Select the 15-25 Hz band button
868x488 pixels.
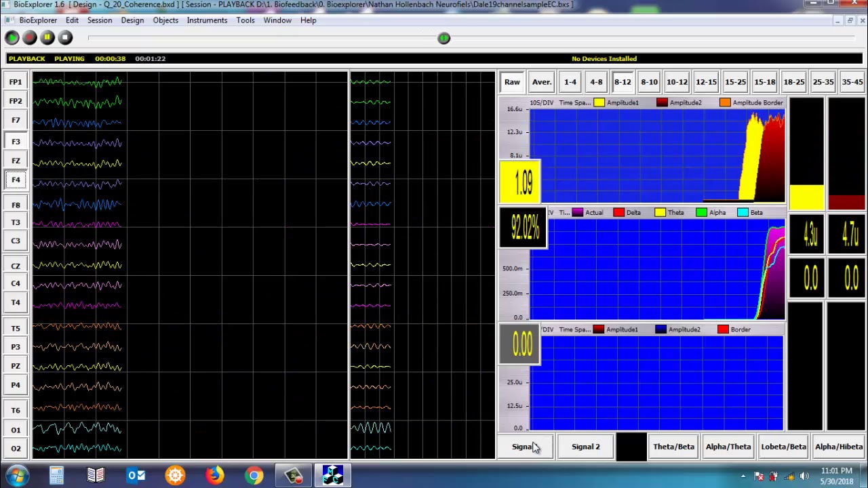pos(735,82)
